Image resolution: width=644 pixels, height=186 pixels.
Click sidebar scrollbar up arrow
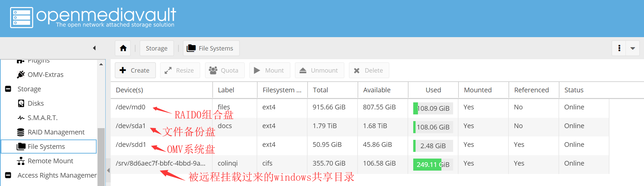pos(101,64)
